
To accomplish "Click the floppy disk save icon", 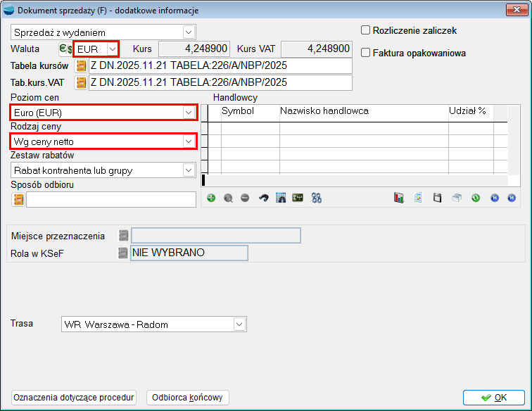I will point(437,198).
